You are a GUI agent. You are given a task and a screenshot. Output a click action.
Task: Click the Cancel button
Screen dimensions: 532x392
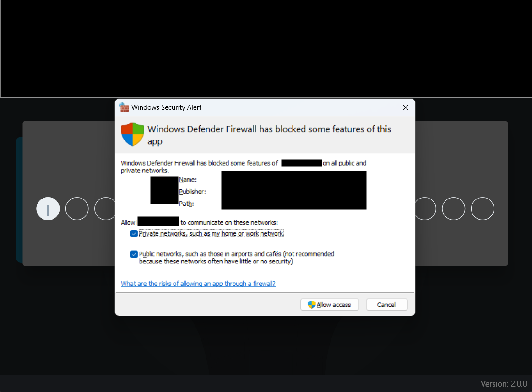tap(386, 304)
